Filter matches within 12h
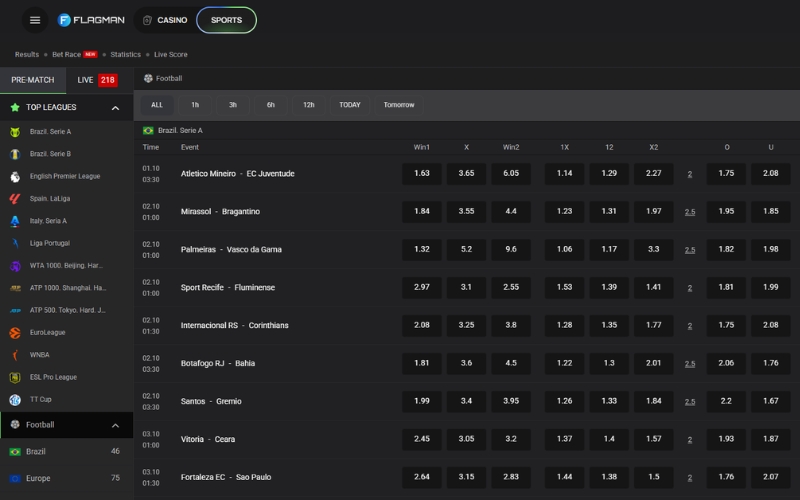 [309, 105]
